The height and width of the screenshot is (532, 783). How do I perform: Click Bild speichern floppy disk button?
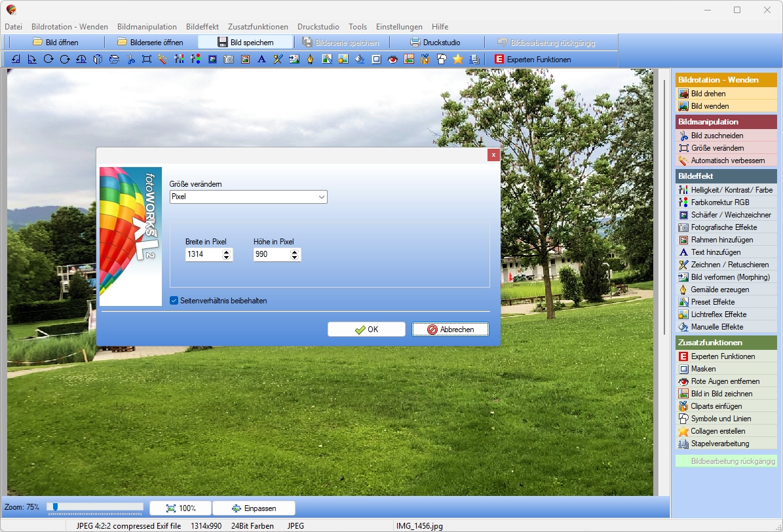[245, 43]
